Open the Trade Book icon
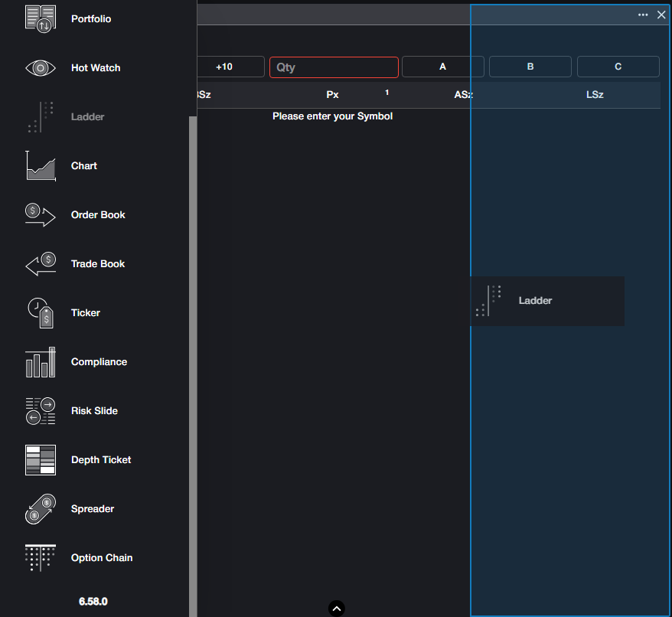This screenshot has height=617, width=672. [x=41, y=264]
